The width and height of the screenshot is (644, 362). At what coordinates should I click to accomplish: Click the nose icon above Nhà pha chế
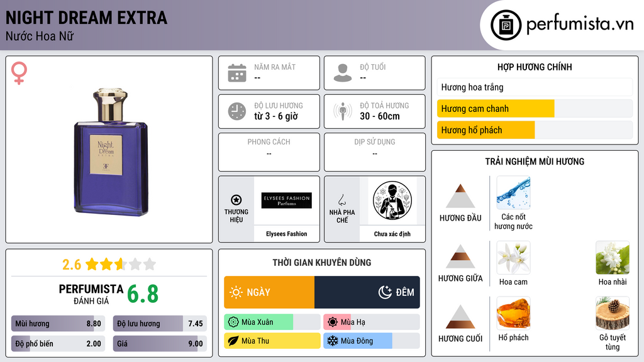click(341, 200)
